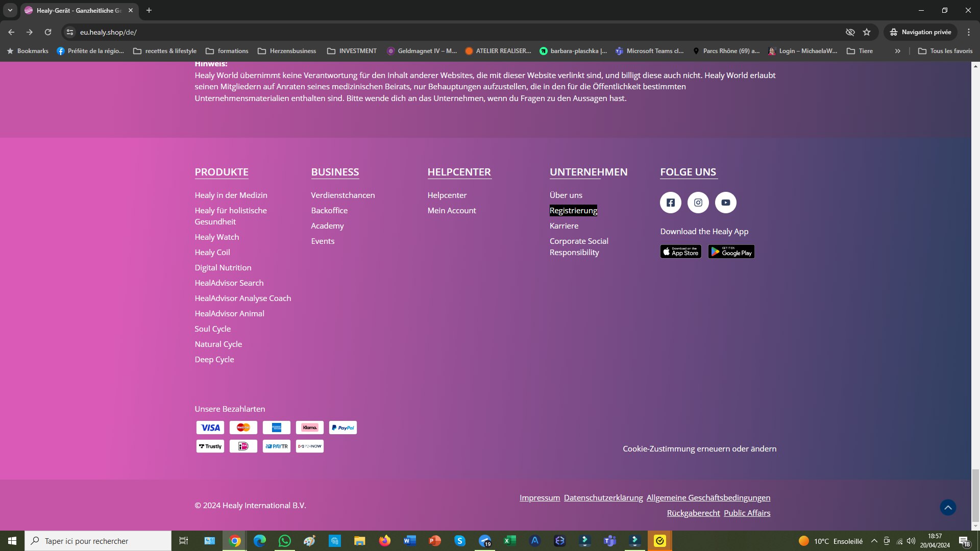Screen dimensions: 980x551
Task: Bookmark this page with the star icon
Action: click(867, 32)
